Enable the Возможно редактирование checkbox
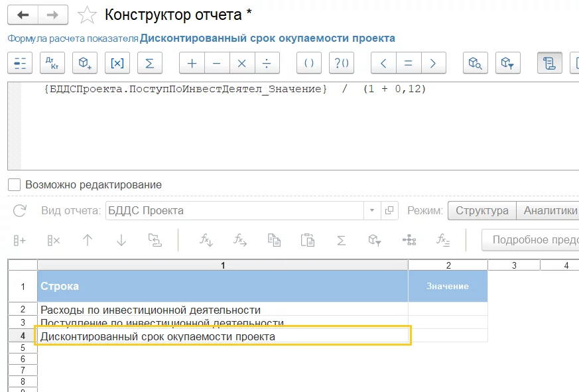 click(13, 184)
